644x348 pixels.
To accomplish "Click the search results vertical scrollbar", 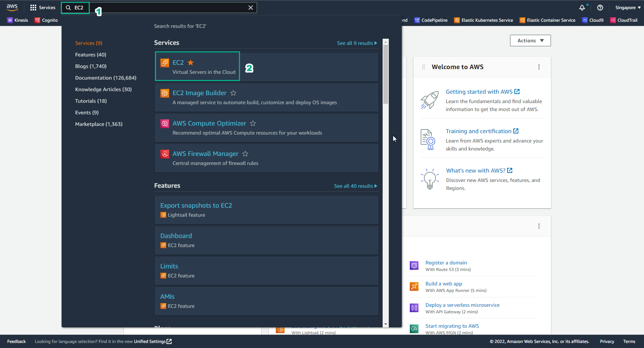I will [386, 74].
